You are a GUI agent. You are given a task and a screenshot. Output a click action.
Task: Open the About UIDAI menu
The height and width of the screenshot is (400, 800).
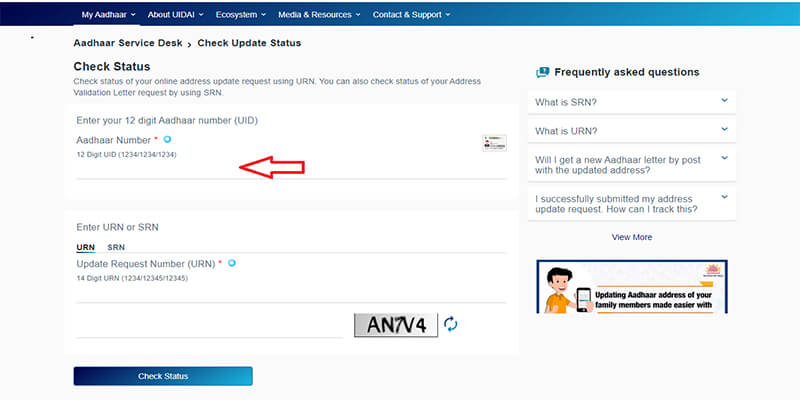tap(176, 15)
